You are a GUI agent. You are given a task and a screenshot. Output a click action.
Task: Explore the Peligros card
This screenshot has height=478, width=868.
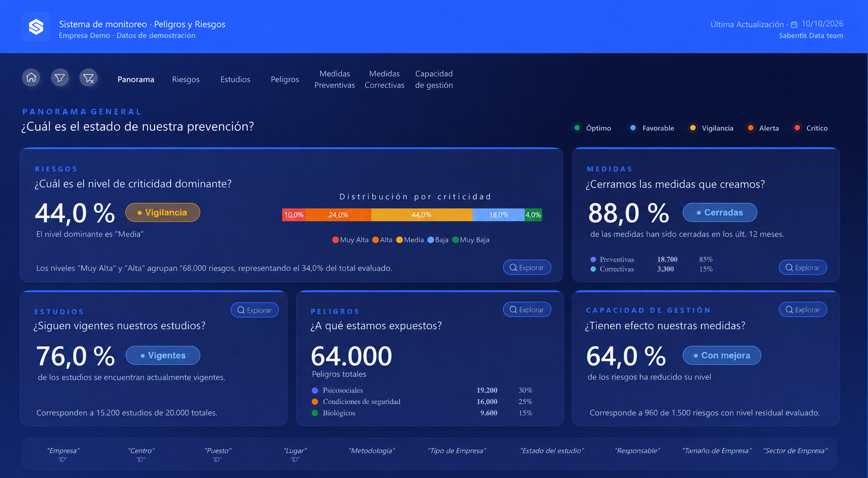click(x=527, y=310)
